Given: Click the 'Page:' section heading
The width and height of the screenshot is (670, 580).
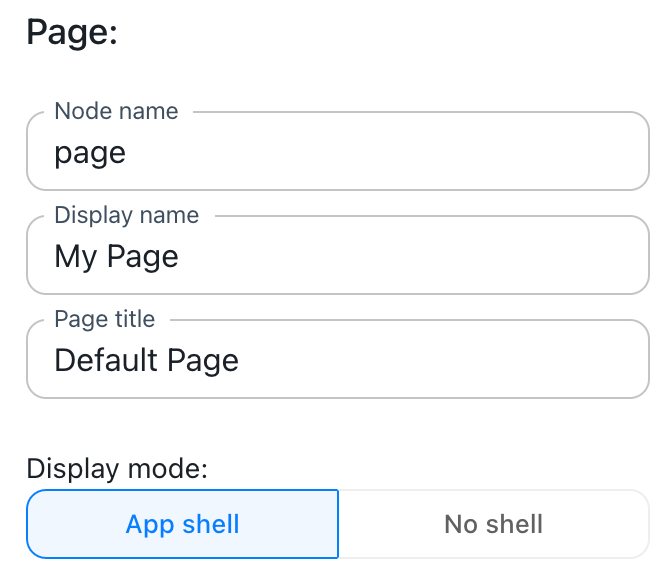Looking at the screenshot, I should [x=72, y=32].
